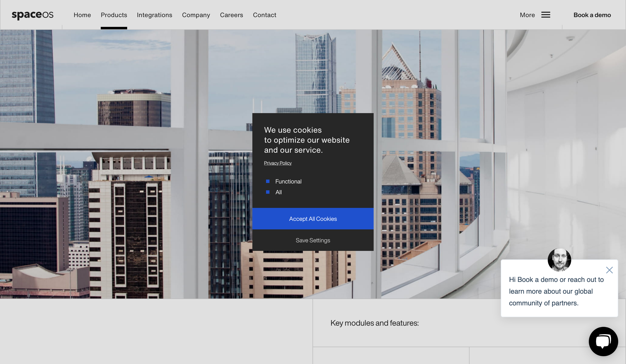This screenshot has height=364, width=626.
Task: Click the chat greeting message text
Action: coord(556,291)
